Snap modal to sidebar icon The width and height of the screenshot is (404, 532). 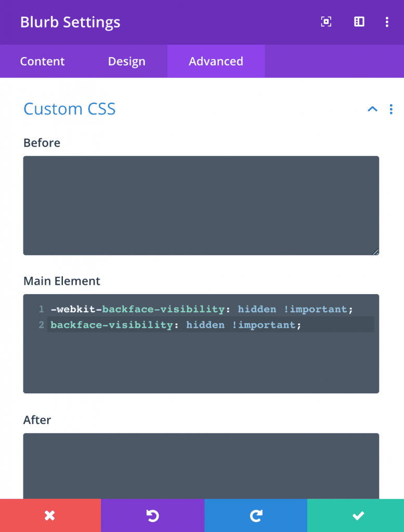click(x=359, y=22)
